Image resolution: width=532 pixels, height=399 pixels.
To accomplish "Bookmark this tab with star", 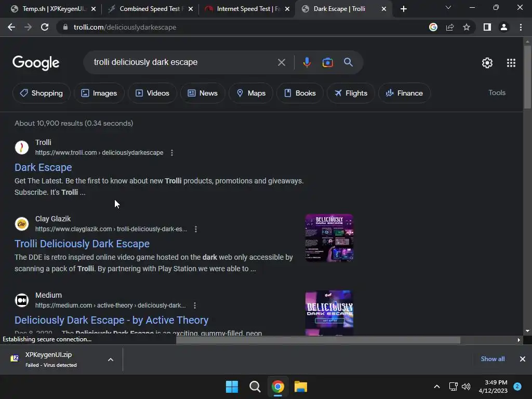I will (467, 27).
